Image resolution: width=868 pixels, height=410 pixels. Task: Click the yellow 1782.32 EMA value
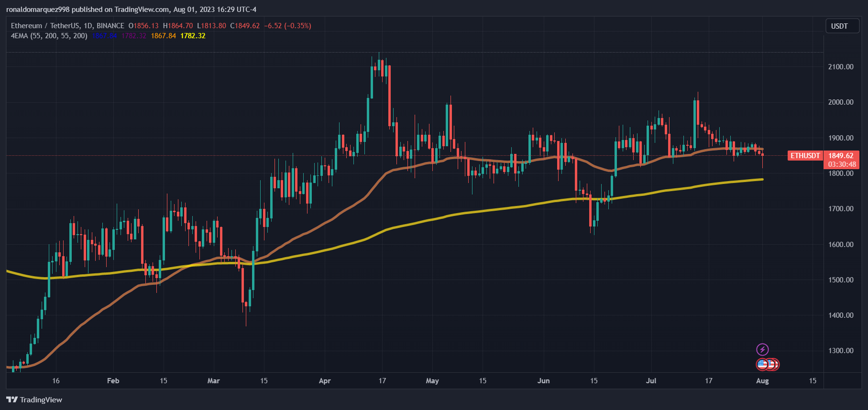click(x=193, y=36)
